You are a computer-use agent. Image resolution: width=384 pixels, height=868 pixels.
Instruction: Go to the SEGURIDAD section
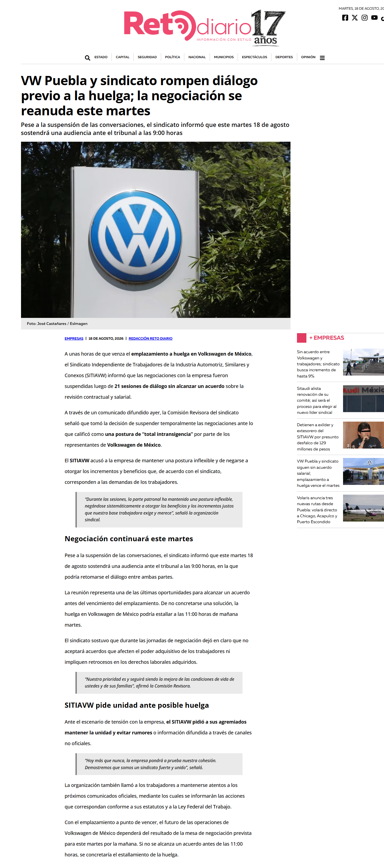147,57
